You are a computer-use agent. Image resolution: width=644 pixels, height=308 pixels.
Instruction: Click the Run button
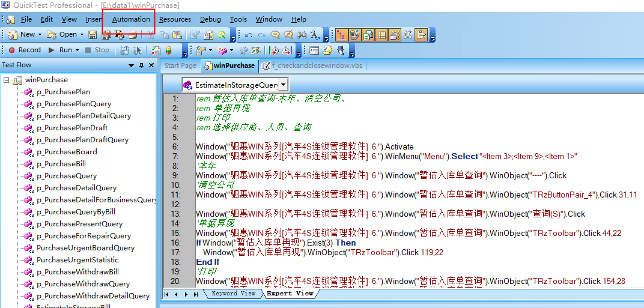60,50
